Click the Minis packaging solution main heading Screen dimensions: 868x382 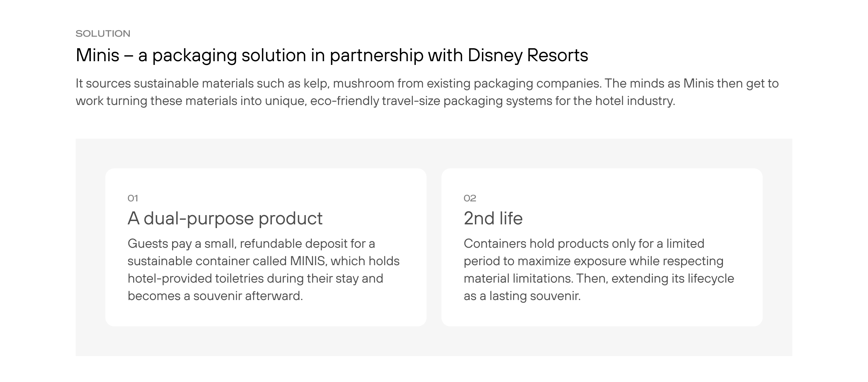coord(332,55)
